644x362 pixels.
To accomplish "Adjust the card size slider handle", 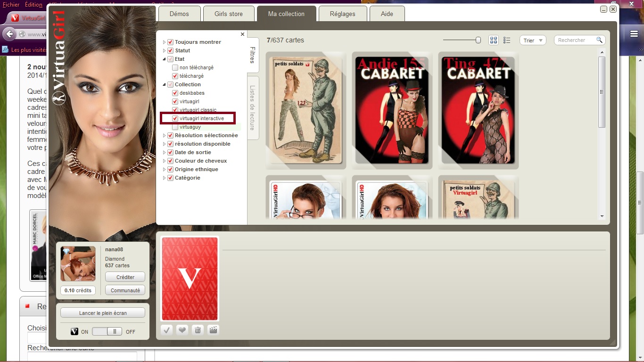I will point(478,40).
